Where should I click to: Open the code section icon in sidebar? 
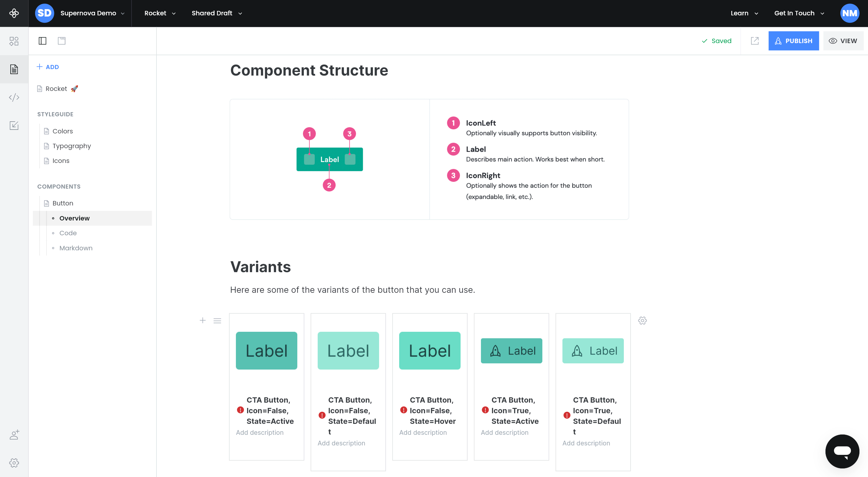[14, 97]
